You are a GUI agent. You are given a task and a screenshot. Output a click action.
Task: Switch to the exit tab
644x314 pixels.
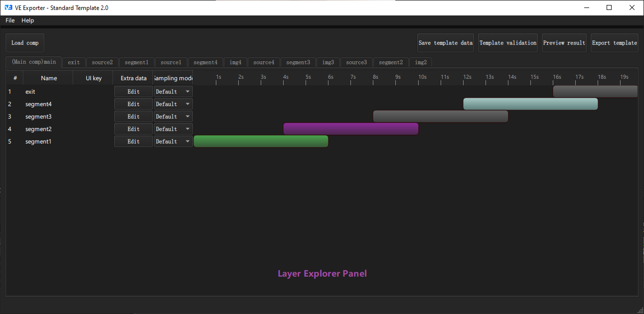point(74,62)
